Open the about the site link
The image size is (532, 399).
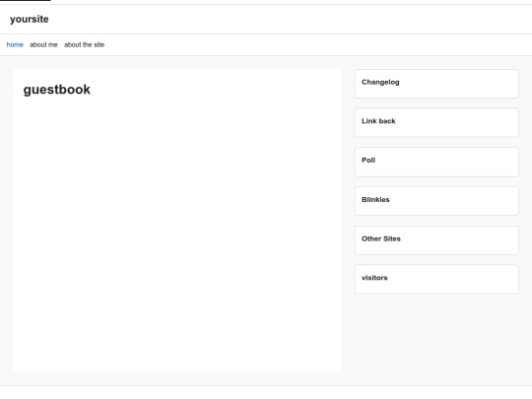point(84,44)
